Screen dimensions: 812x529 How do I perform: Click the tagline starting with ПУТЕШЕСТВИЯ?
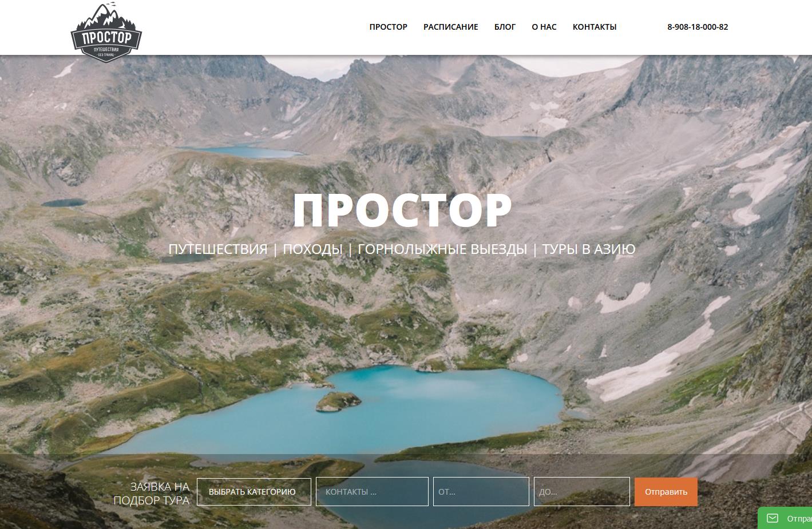402,249
